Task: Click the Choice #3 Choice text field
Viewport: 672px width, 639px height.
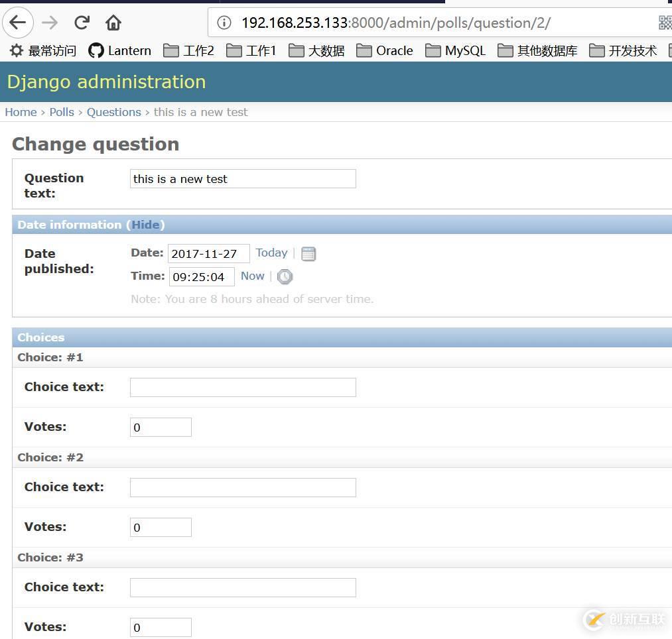Action: [x=243, y=587]
